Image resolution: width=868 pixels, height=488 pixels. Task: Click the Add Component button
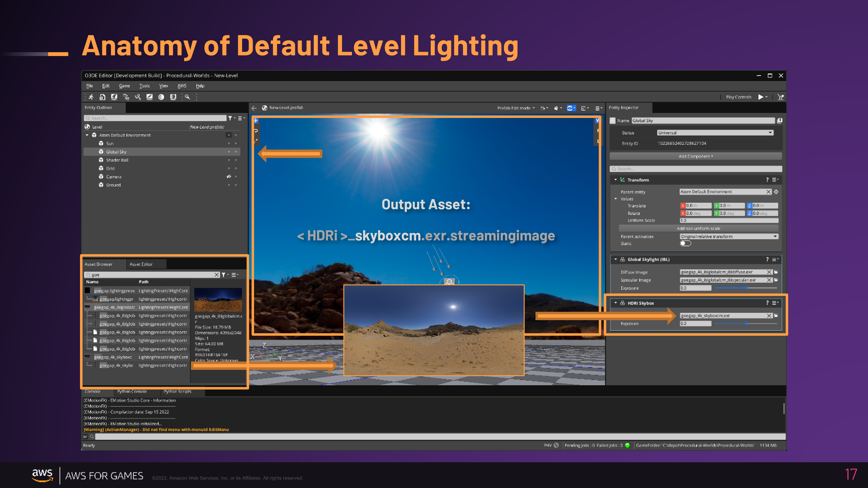pyautogui.click(x=696, y=156)
